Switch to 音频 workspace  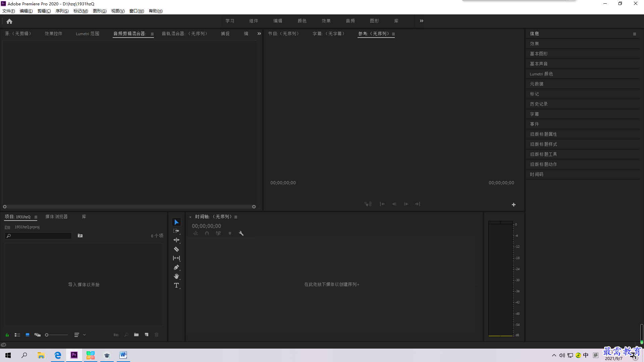(350, 21)
